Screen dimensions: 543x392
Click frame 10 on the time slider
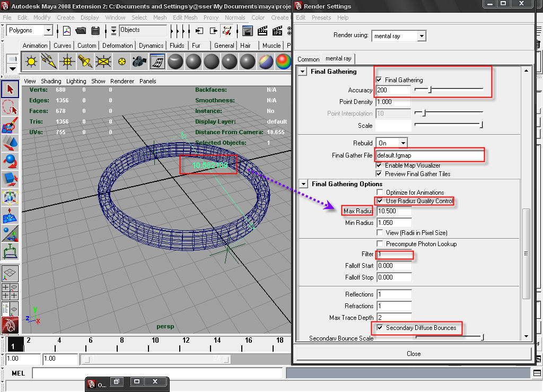coord(155,344)
